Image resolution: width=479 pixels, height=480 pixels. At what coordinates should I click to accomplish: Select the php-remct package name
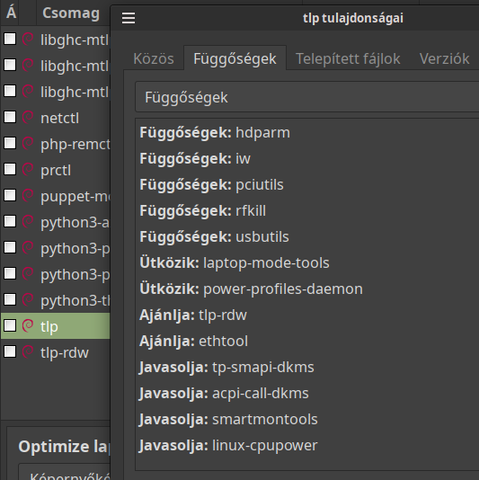[x=75, y=144]
